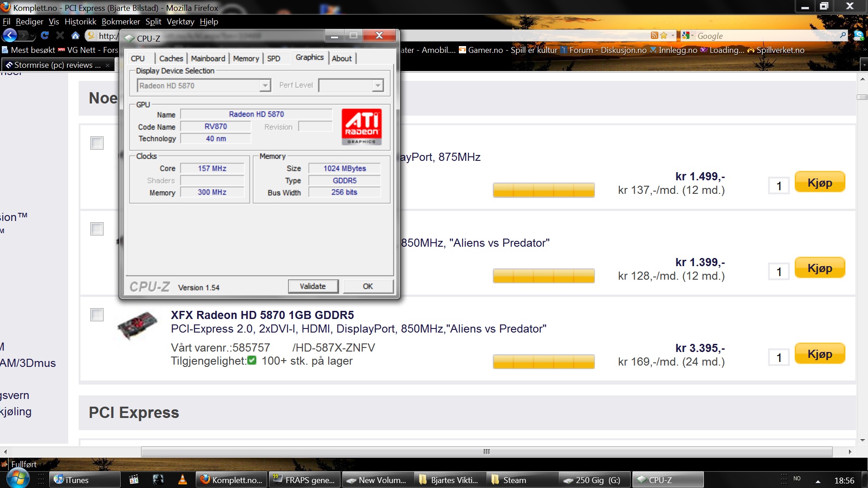Viewport: 868px width, 488px height.
Task: Choose search engine from Google icon dropdown
Action: click(688, 35)
